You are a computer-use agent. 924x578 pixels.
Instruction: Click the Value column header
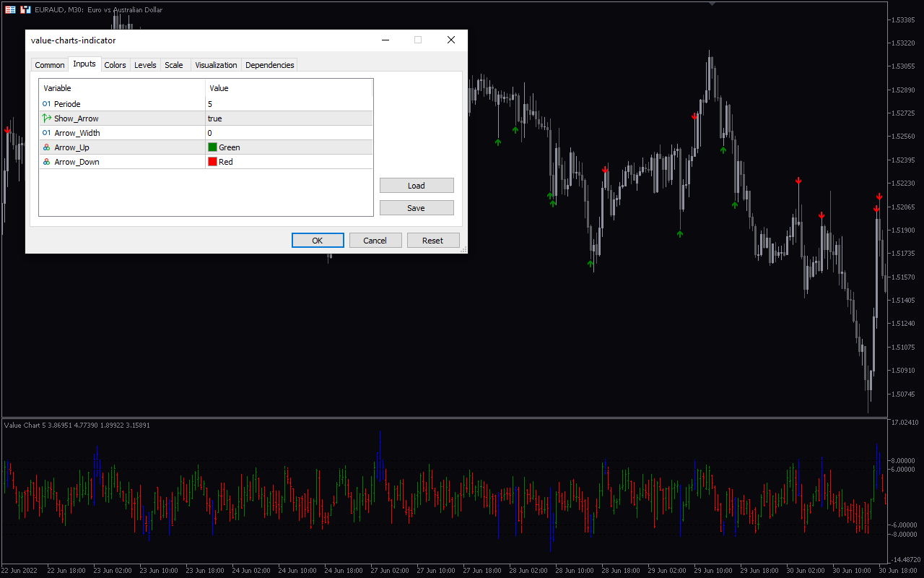[x=289, y=88]
